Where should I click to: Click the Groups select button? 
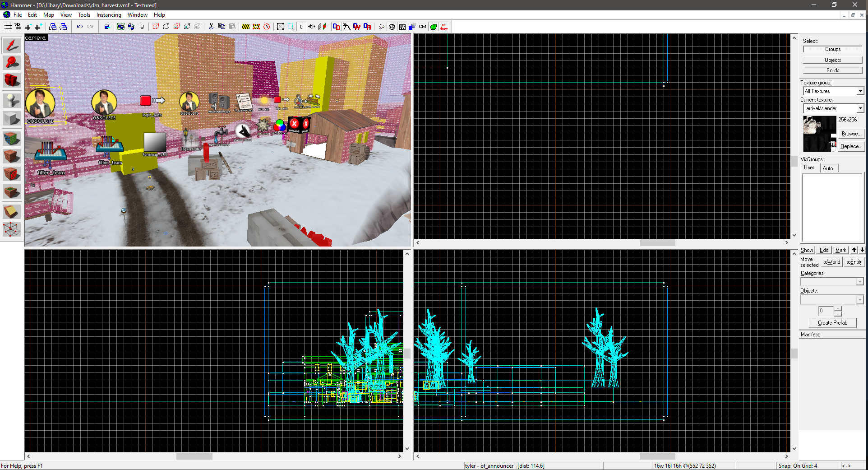click(x=833, y=49)
